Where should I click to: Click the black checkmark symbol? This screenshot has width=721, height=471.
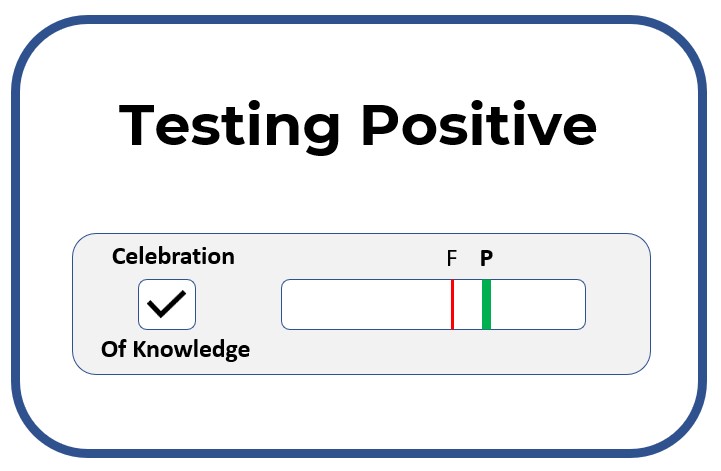click(166, 304)
